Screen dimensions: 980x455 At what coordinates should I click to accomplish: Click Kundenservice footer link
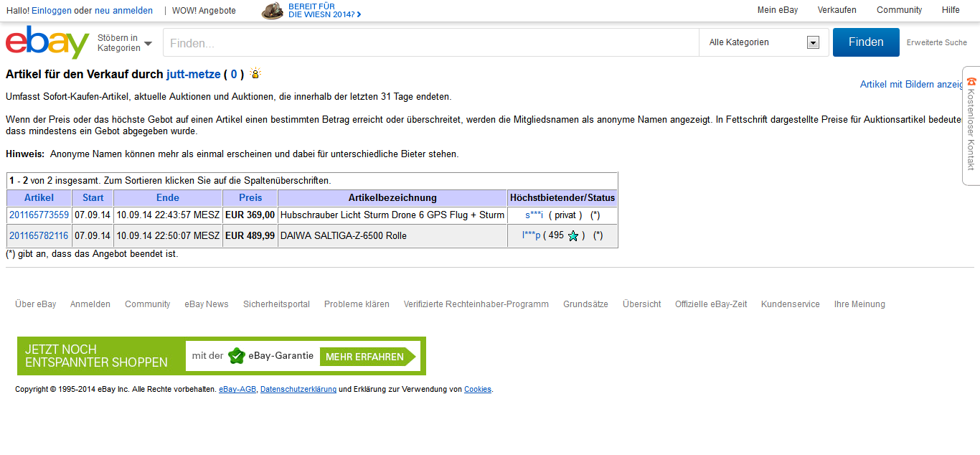pyautogui.click(x=791, y=304)
